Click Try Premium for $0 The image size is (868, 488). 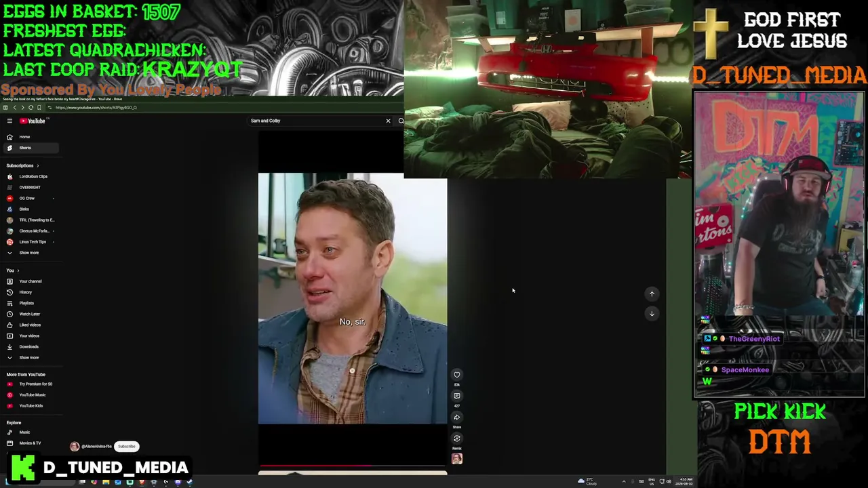pyautogui.click(x=31, y=384)
